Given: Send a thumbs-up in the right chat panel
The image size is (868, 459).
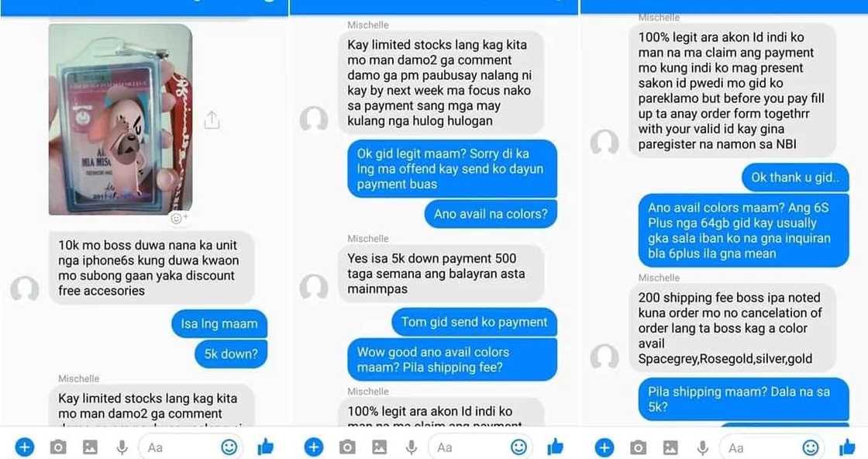Looking at the screenshot, I should point(847,447).
